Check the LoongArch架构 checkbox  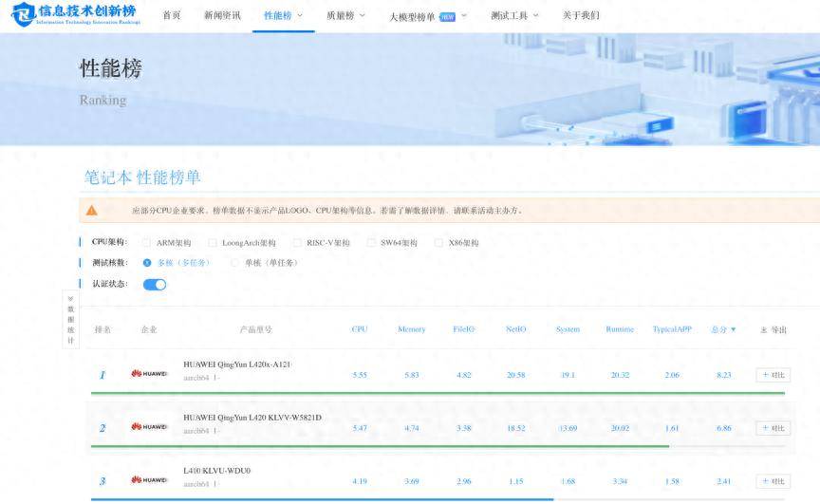(213, 243)
